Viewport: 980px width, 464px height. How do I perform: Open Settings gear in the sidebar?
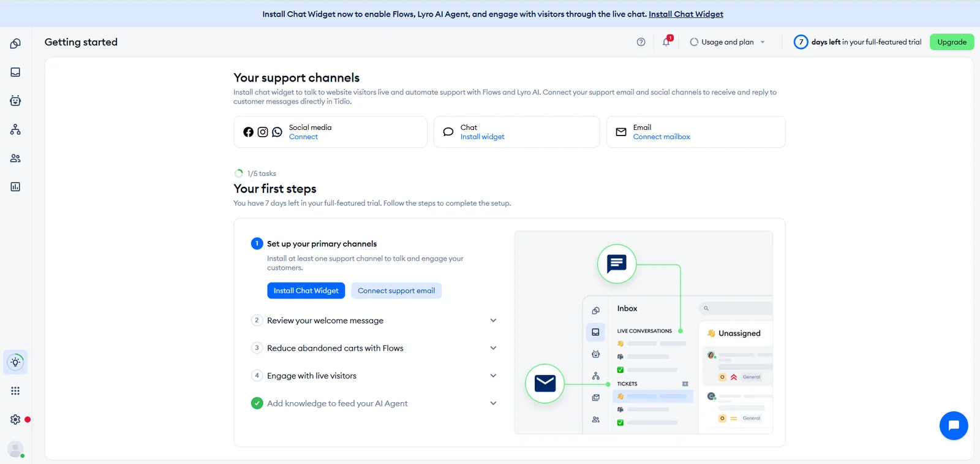click(x=15, y=419)
